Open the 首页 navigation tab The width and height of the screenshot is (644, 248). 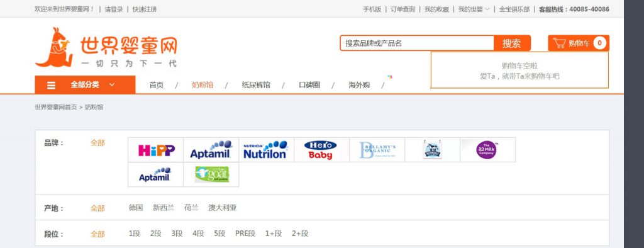pyautogui.click(x=157, y=85)
